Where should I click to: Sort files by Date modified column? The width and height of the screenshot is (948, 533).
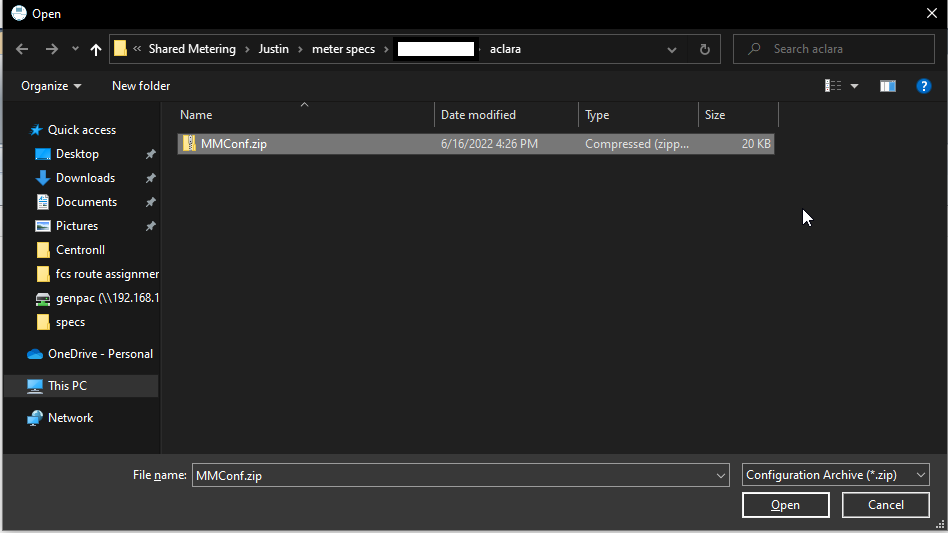point(478,115)
